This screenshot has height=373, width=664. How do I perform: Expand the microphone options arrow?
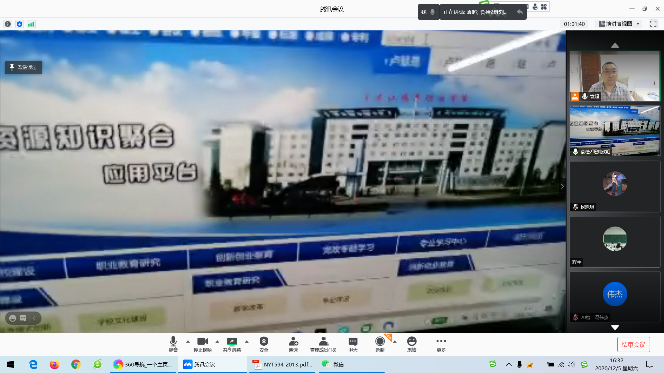(x=188, y=341)
